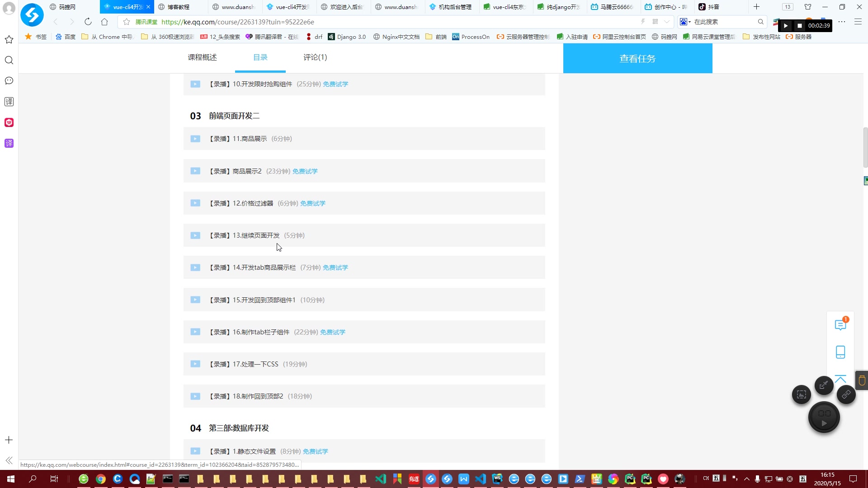Open the mobile phone icon on the right panel
The width and height of the screenshot is (868, 488).
840,352
